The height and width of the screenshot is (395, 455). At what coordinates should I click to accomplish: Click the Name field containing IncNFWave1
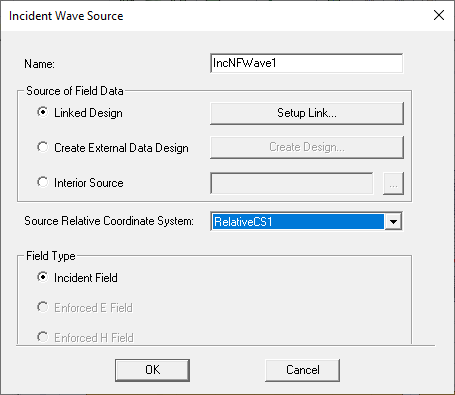(x=306, y=63)
